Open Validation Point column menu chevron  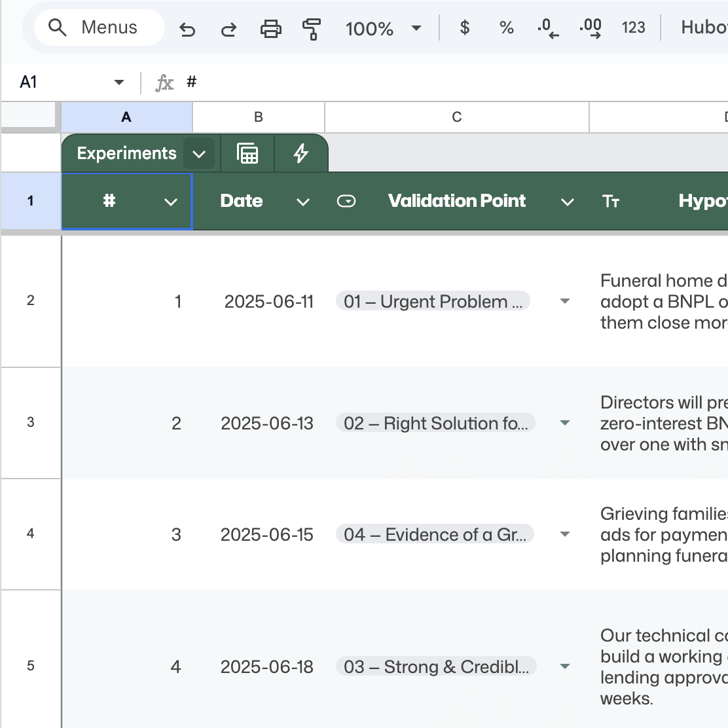[567, 202]
